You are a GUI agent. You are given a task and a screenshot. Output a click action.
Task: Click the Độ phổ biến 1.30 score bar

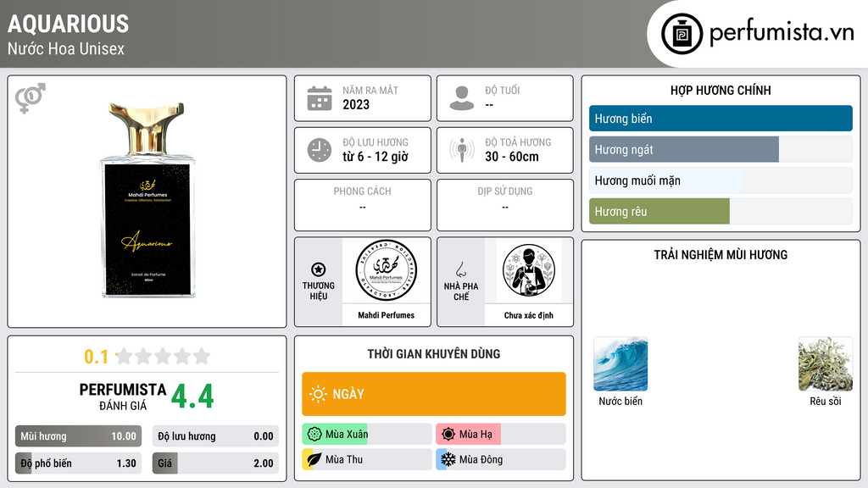pyautogui.click(x=79, y=463)
